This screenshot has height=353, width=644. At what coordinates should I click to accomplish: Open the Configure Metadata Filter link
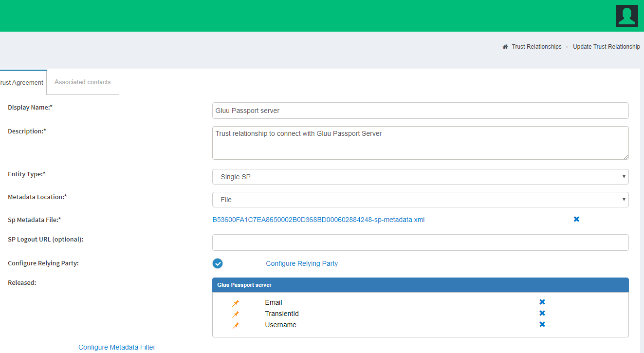pos(117,347)
